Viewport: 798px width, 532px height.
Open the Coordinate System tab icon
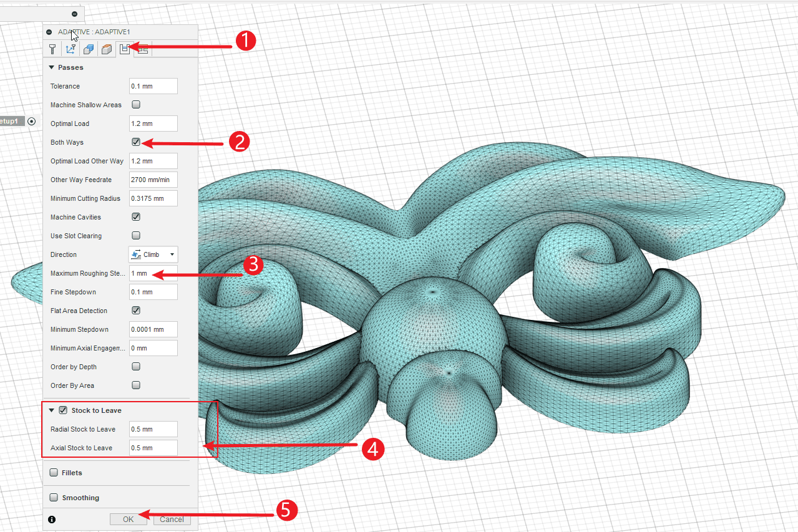[x=71, y=49]
